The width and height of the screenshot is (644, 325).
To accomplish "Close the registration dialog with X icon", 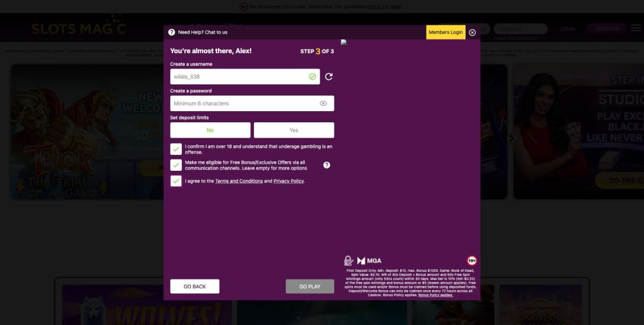I will point(472,32).
